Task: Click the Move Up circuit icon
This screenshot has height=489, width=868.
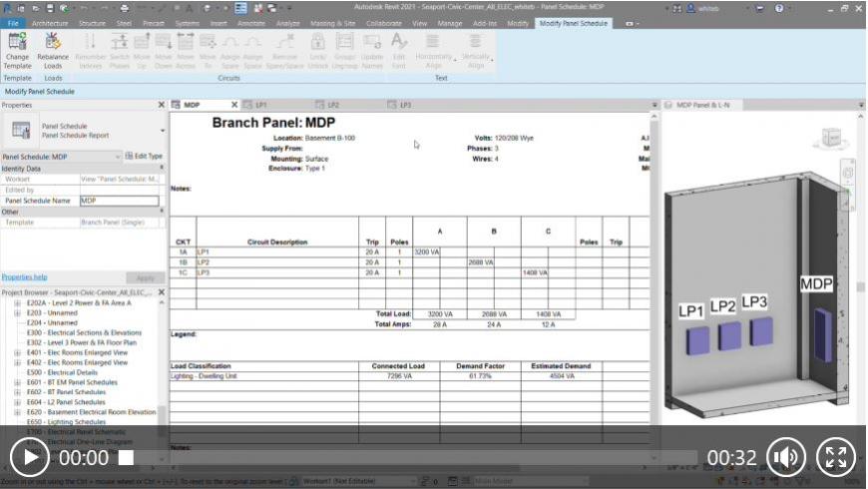Action: 141,42
